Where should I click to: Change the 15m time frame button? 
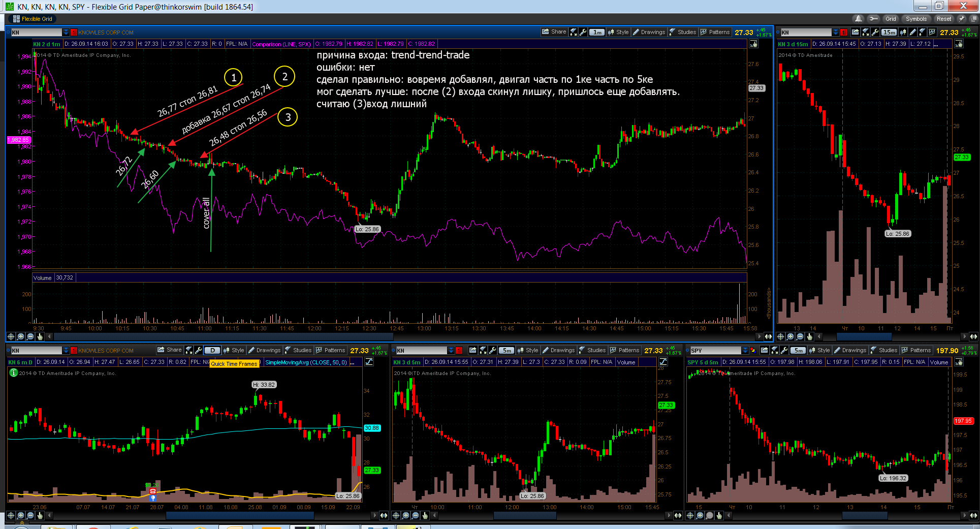coord(889,32)
